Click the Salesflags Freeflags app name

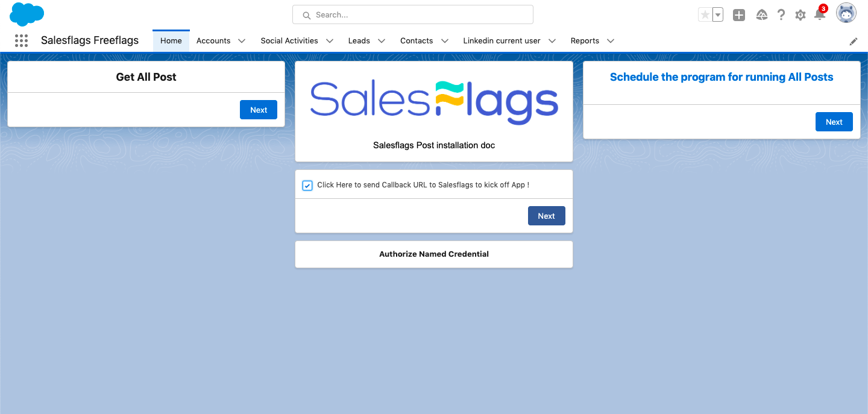pos(90,40)
